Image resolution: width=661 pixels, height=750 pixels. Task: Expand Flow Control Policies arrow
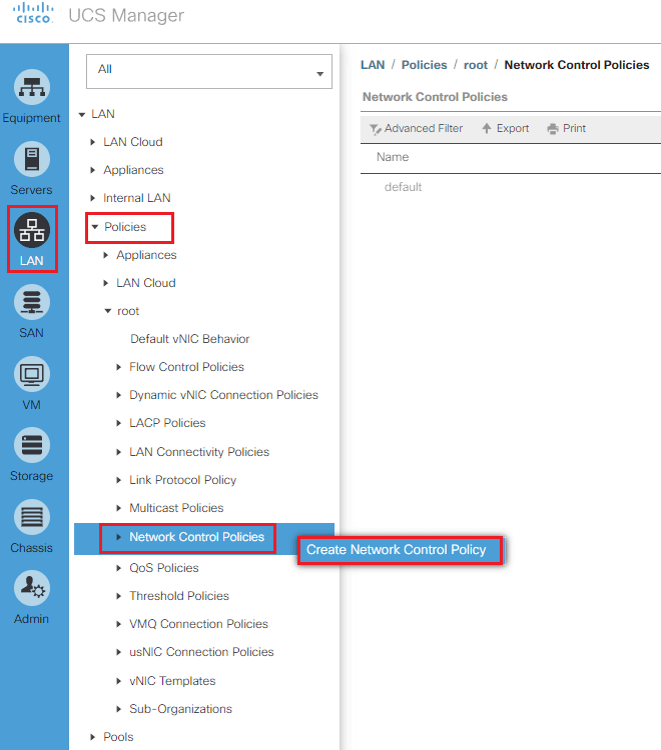point(119,367)
